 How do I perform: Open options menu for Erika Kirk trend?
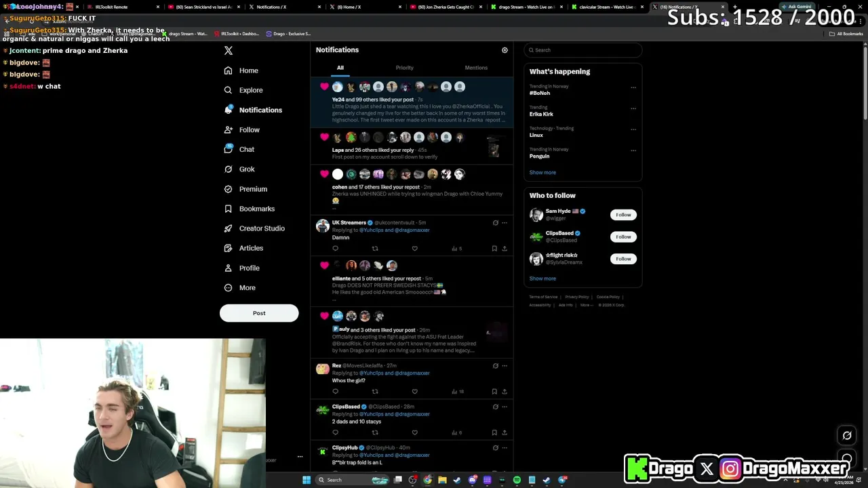633,108
